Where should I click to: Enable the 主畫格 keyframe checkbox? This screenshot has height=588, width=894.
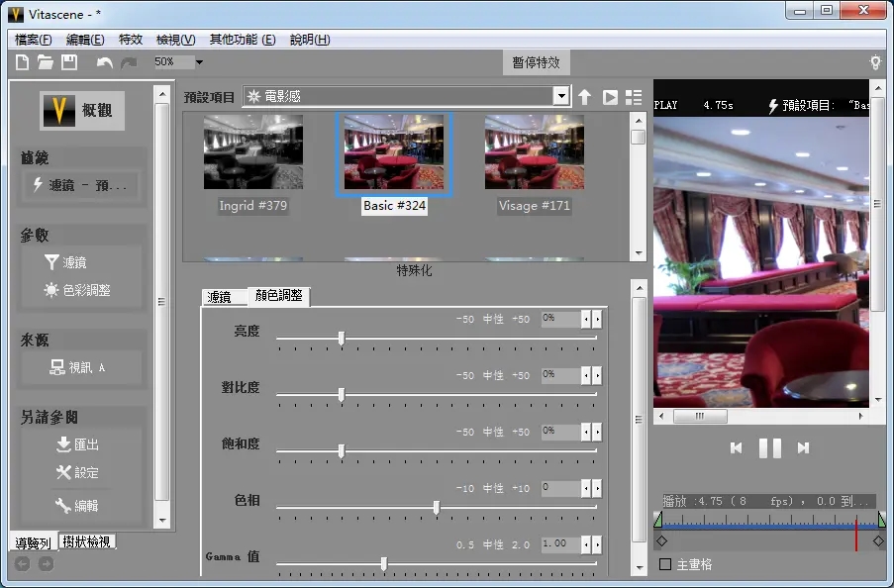(665, 564)
